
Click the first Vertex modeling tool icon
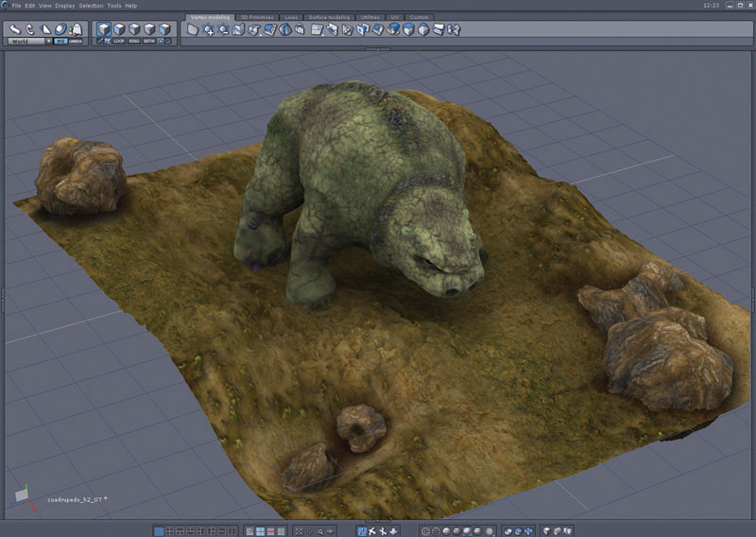point(193,29)
